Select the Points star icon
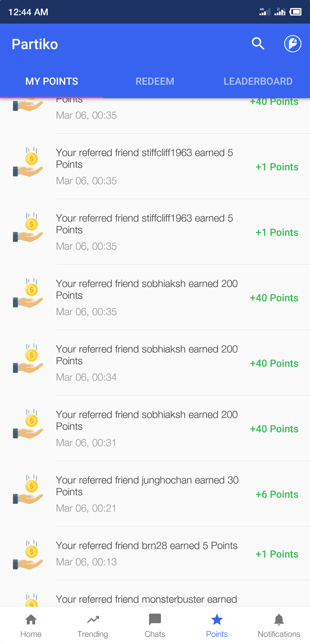 pyautogui.click(x=217, y=620)
